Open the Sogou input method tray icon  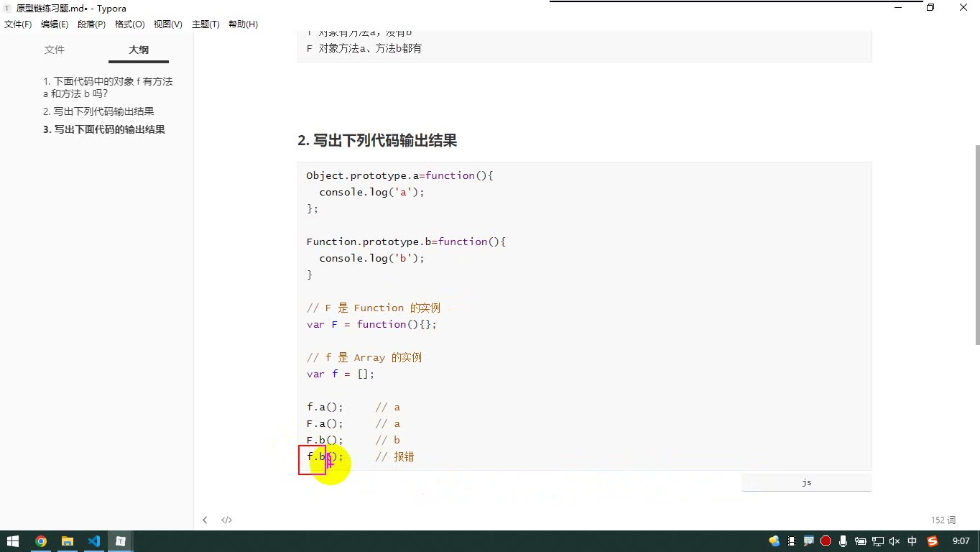pyautogui.click(x=933, y=541)
